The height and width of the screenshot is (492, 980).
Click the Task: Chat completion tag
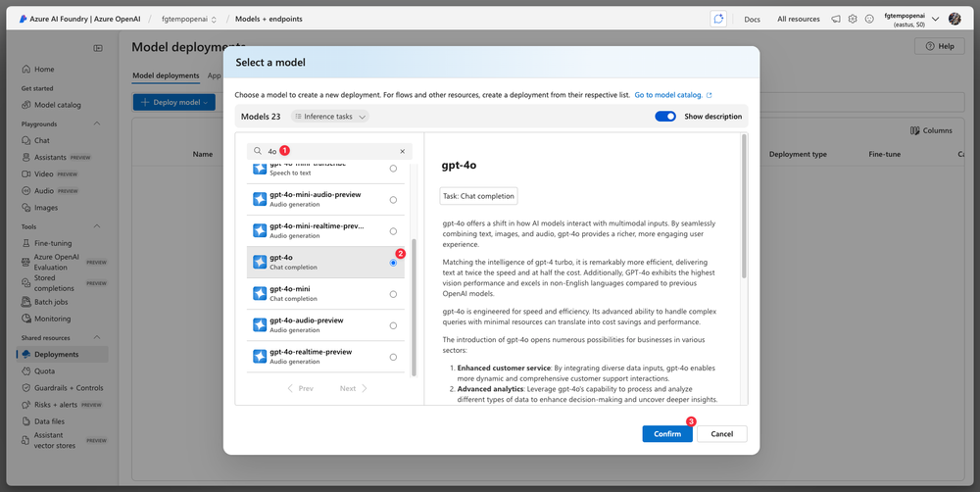479,196
